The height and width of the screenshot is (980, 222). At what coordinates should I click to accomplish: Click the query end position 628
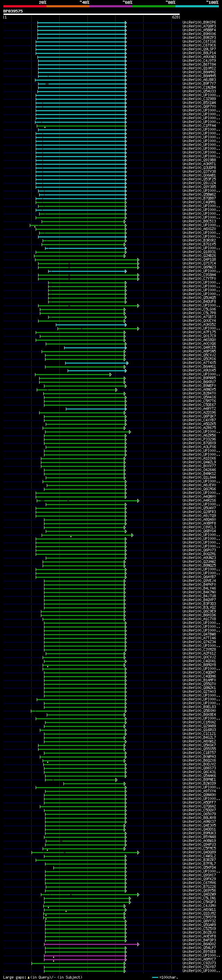click(175, 17)
